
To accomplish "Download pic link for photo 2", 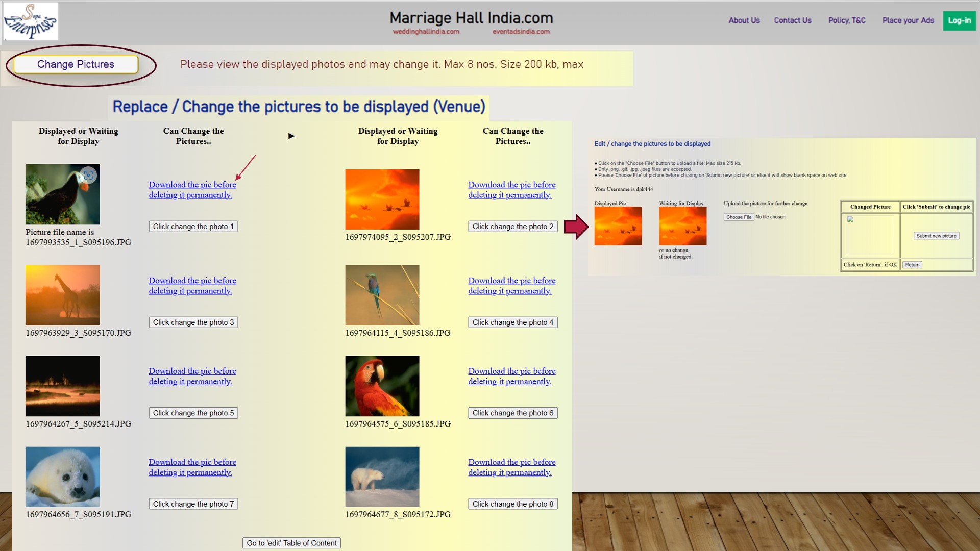I will pos(512,190).
